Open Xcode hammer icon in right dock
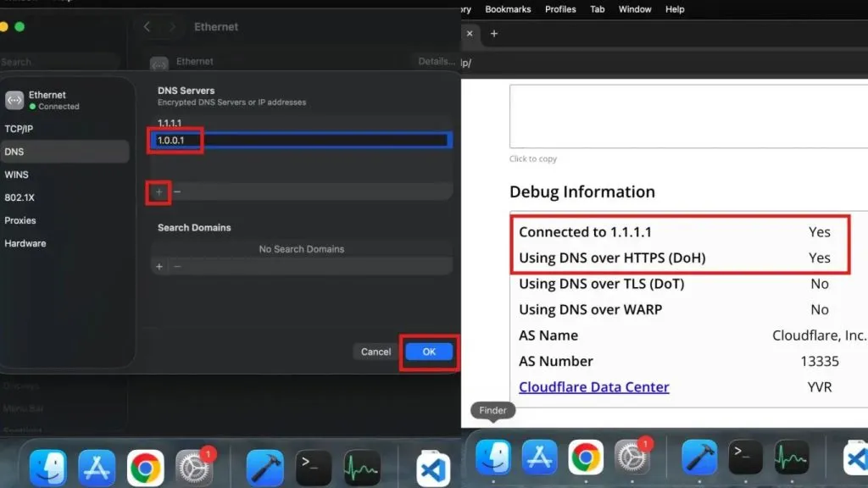Viewport: 868px width, 488px height. click(x=699, y=457)
